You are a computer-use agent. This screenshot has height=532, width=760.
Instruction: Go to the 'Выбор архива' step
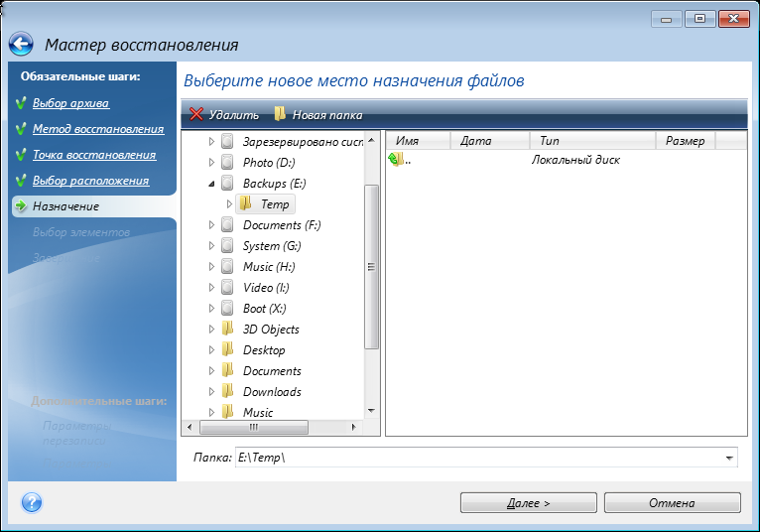[x=70, y=103]
